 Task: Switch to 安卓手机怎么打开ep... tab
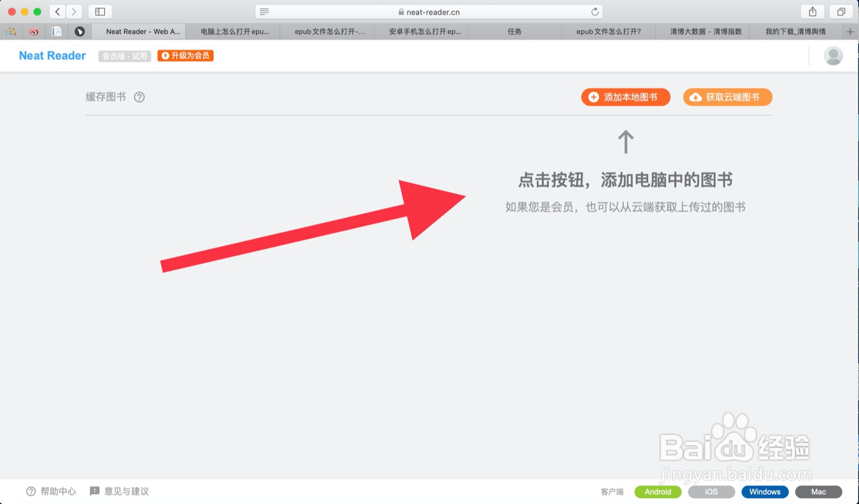coord(421,32)
